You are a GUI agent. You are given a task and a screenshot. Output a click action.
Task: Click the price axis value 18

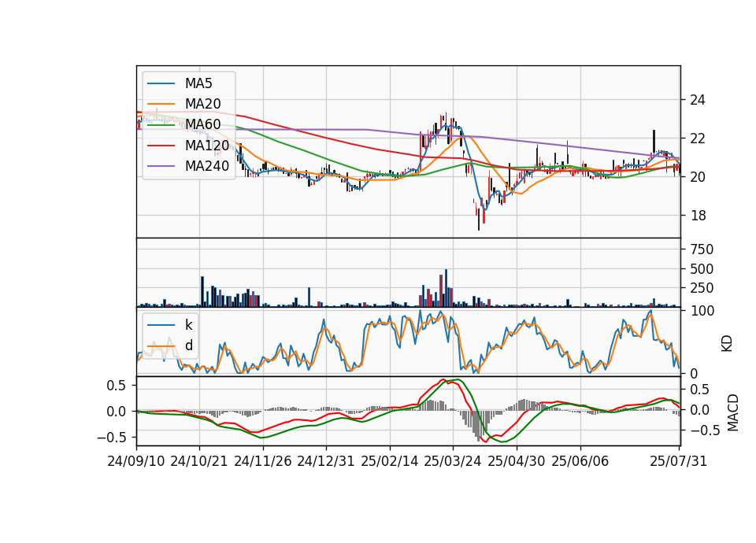698,216
